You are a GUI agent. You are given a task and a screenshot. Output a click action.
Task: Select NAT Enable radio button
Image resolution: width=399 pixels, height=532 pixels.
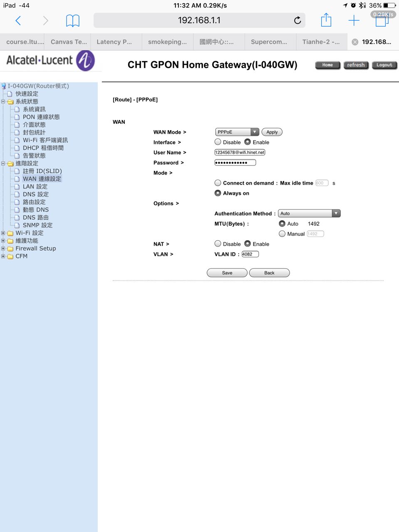point(248,244)
